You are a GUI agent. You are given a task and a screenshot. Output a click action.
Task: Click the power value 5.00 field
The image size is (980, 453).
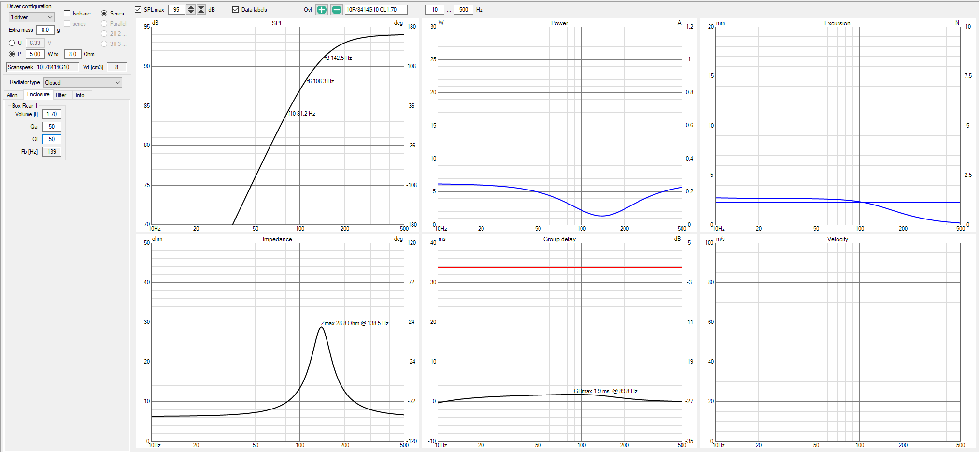[35, 54]
